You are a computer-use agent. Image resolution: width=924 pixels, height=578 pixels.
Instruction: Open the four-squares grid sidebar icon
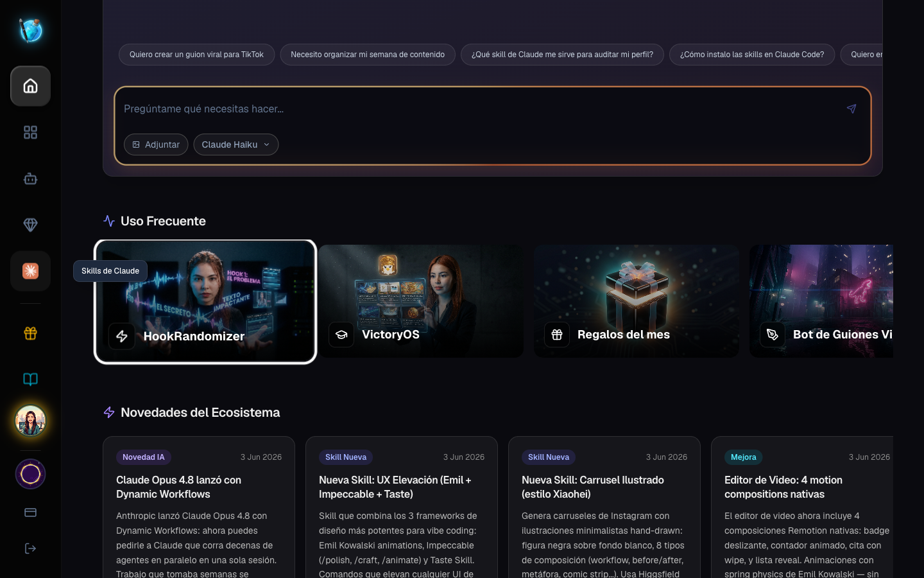(x=30, y=132)
